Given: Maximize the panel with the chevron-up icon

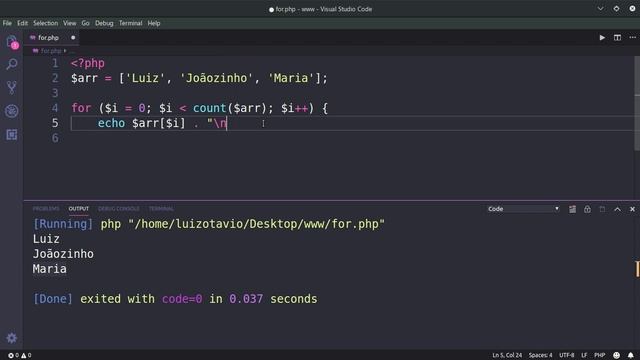Looking at the screenshot, I should pos(617,209).
